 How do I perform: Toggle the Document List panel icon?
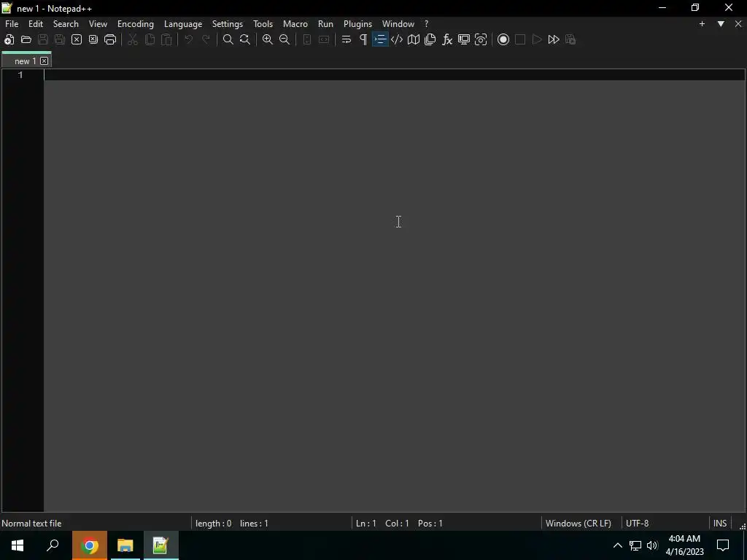pyautogui.click(x=430, y=39)
